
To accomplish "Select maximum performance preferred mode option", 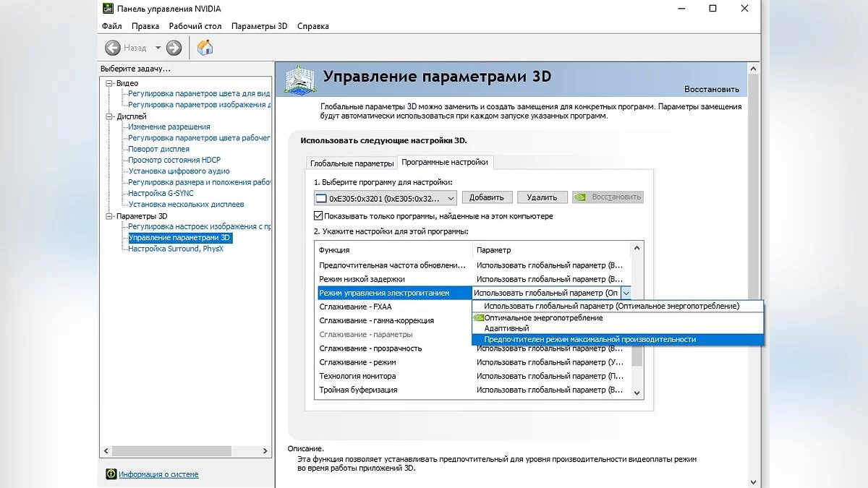I will tap(618, 339).
